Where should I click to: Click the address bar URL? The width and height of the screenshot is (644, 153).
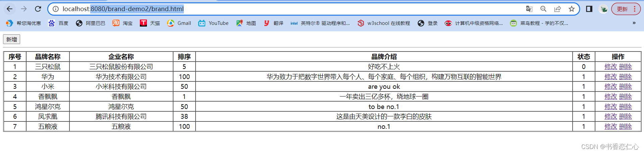pos(123,9)
